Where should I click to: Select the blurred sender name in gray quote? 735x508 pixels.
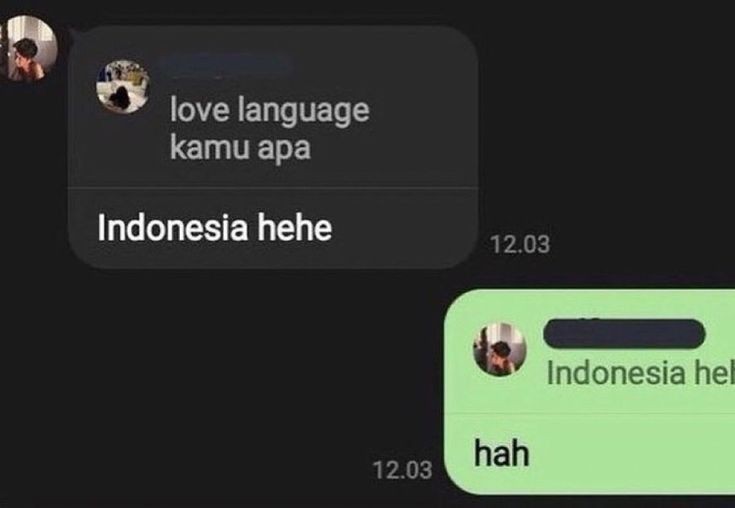[226, 64]
